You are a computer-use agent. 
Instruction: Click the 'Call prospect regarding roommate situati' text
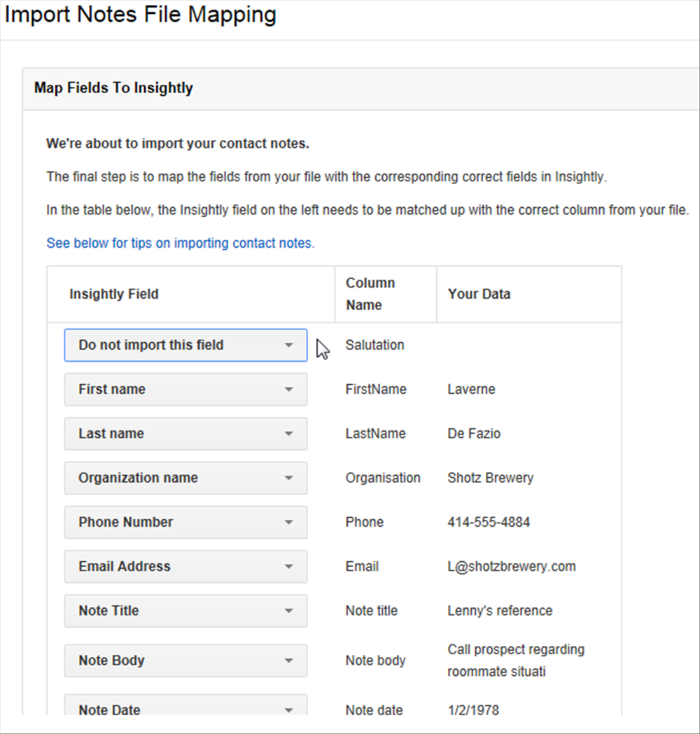[x=515, y=661]
